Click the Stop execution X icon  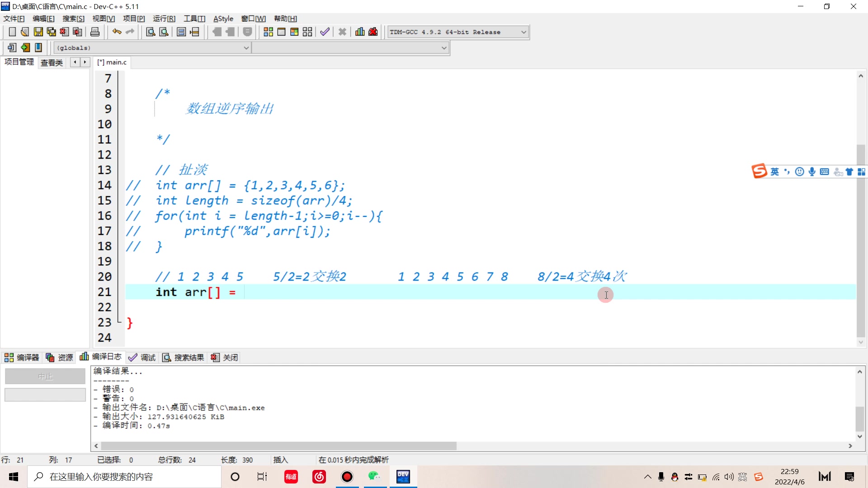pos(342,32)
